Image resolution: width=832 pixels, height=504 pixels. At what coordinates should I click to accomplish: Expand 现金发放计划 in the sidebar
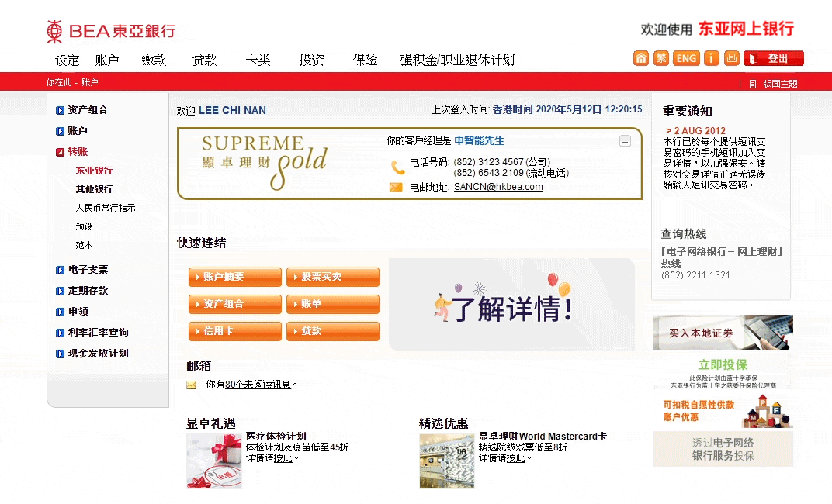point(92,354)
